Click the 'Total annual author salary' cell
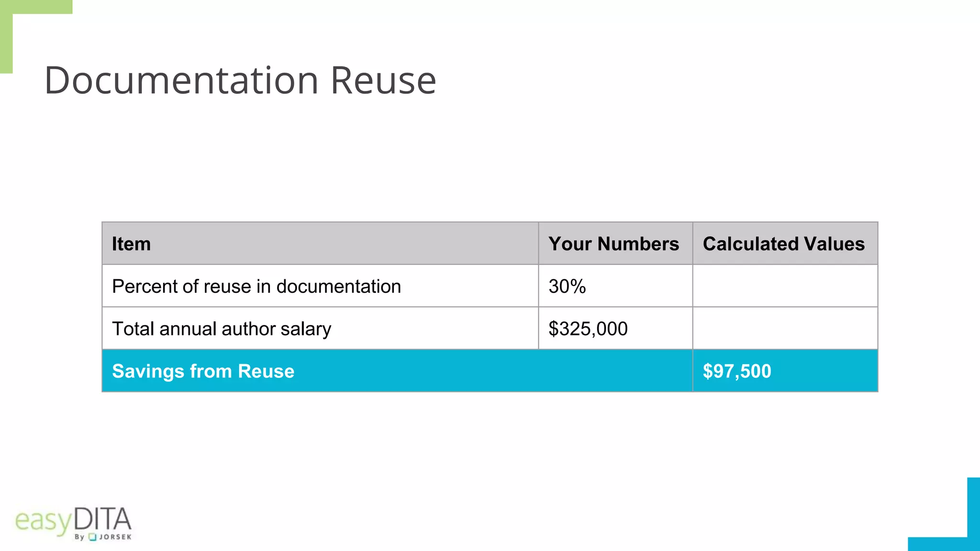The height and width of the screenshot is (551, 980). (x=222, y=329)
